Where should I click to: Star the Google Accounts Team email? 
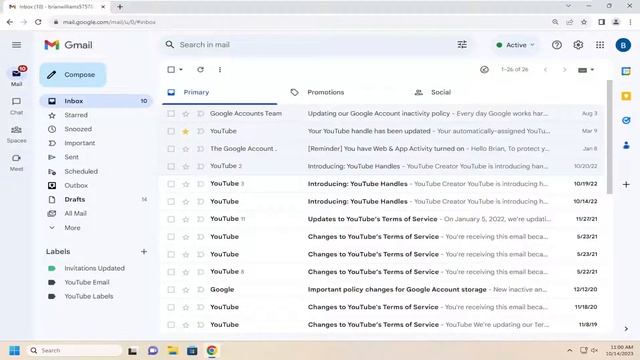click(186, 114)
